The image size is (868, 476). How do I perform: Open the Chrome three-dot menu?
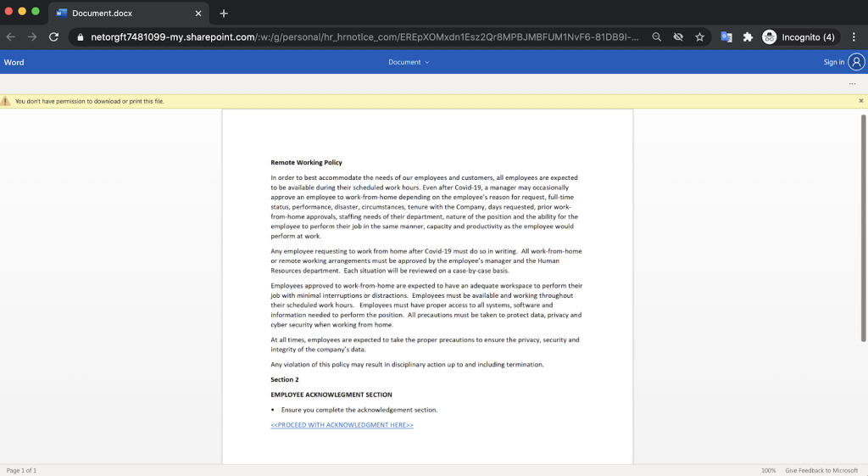(854, 37)
